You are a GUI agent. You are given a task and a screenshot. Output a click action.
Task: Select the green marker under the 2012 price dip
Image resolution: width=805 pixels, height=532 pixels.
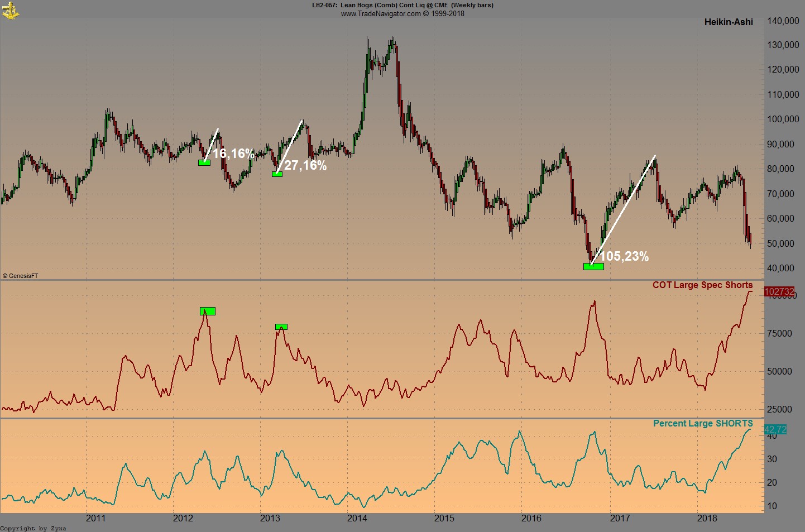204,162
